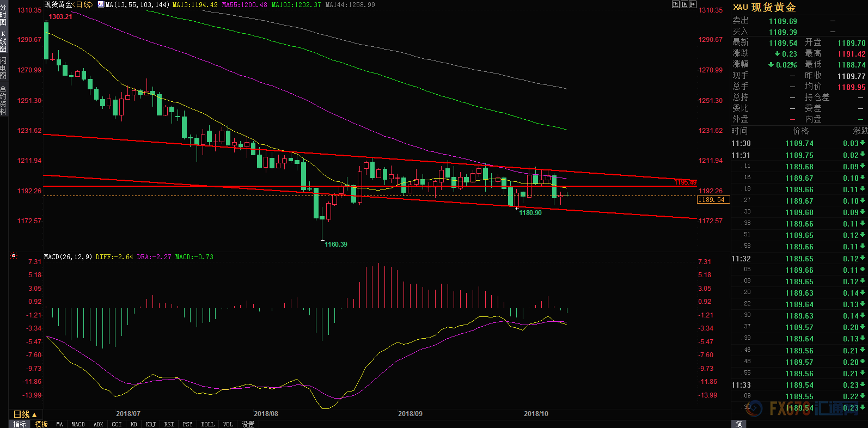Switch indicator to MACD
This screenshot has height=428, width=868.
click(78, 424)
